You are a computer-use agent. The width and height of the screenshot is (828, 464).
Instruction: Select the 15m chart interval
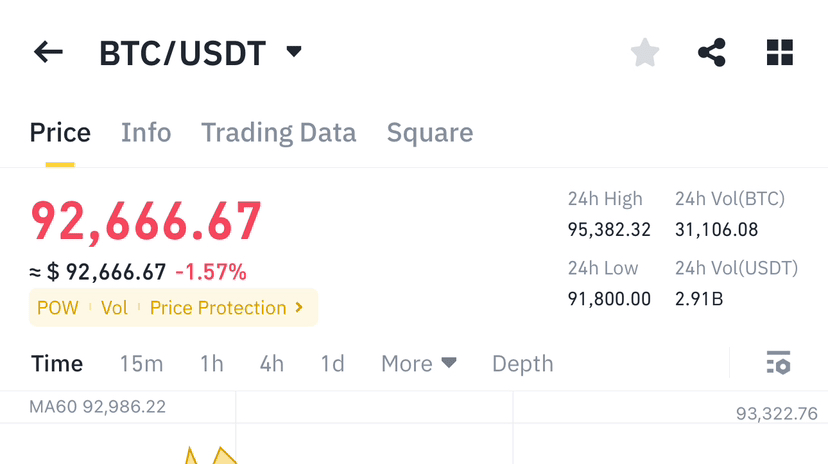(x=141, y=364)
